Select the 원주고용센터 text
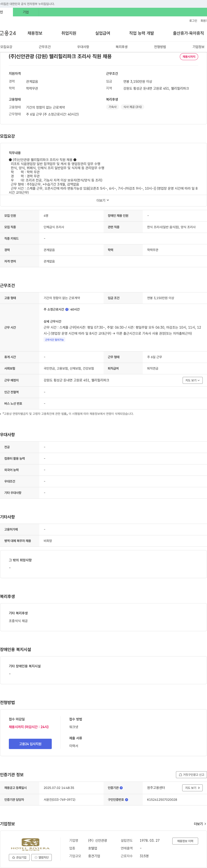This screenshot has height=868, width=207. coord(156,788)
